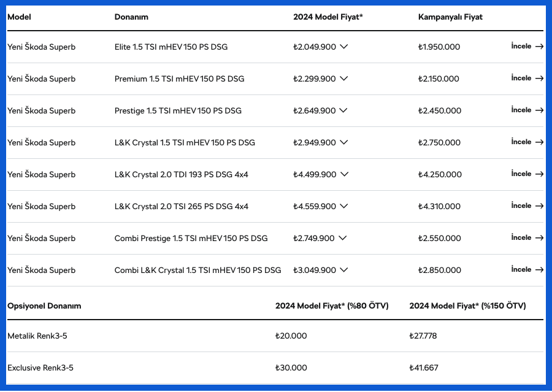Image resolution: width=552 pixels, height=392 pixels.
Task: Expand price chevron for L&K Crystal 2.0 TDI
Action: [345, 174]
